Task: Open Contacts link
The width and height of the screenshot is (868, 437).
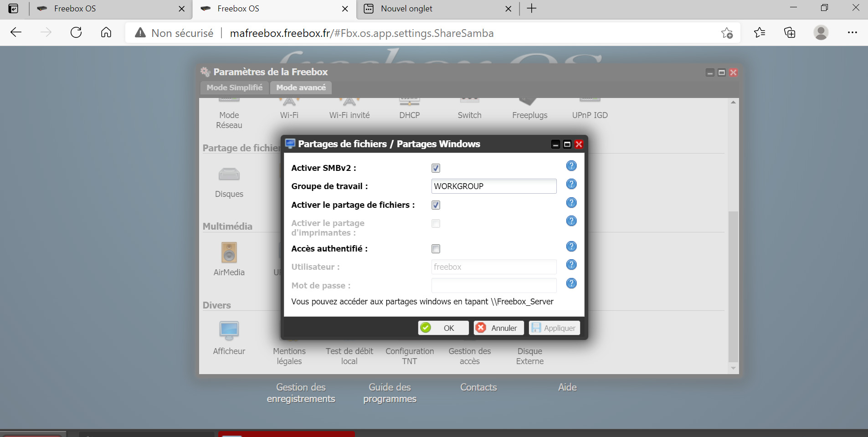Action: click(x=478, y=387)
